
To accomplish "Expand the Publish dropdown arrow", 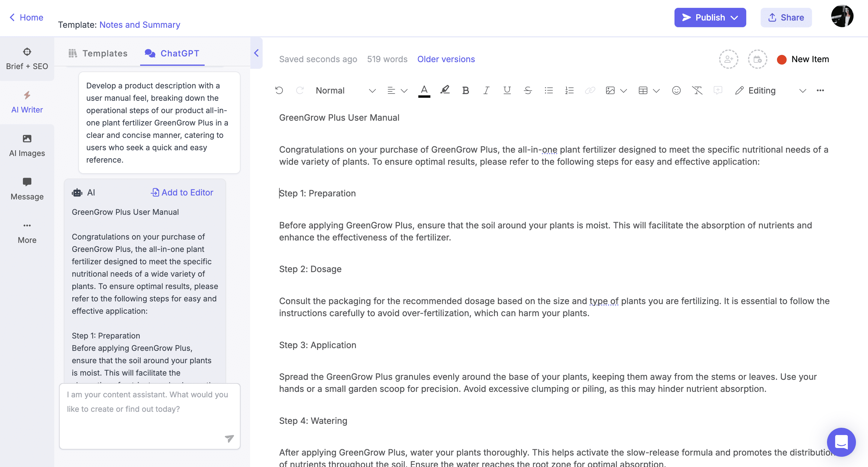I will click(x=734, y=18).
